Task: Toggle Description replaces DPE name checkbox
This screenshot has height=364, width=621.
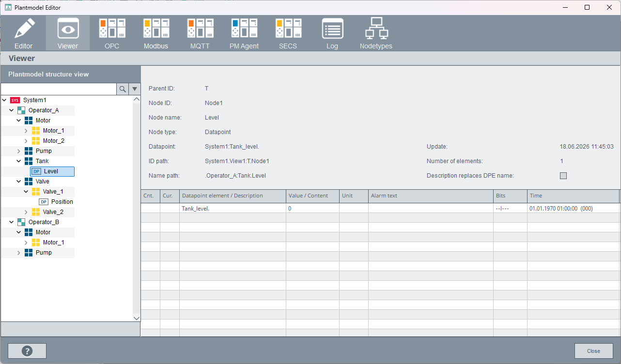Action: pyautogui.click(x=563, y=176)
